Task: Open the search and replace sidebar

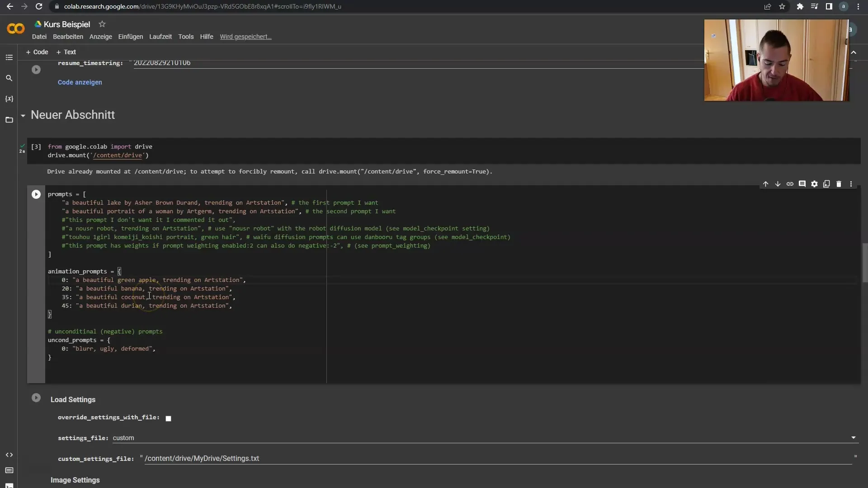Action: (9, 78)
